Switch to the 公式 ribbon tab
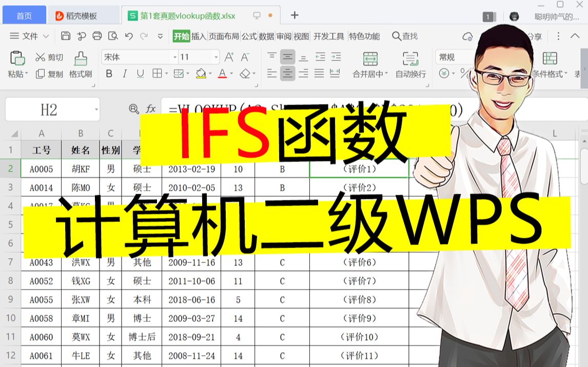 pos(249,36)
